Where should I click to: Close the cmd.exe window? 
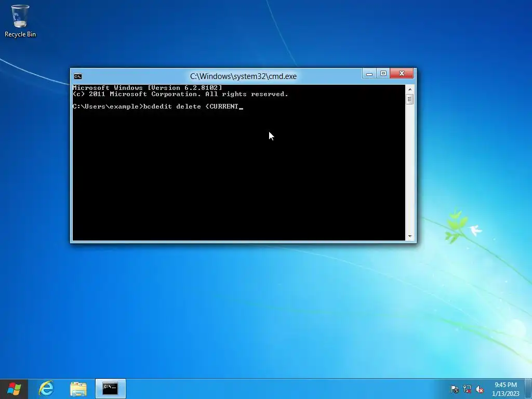click(402, 74)
